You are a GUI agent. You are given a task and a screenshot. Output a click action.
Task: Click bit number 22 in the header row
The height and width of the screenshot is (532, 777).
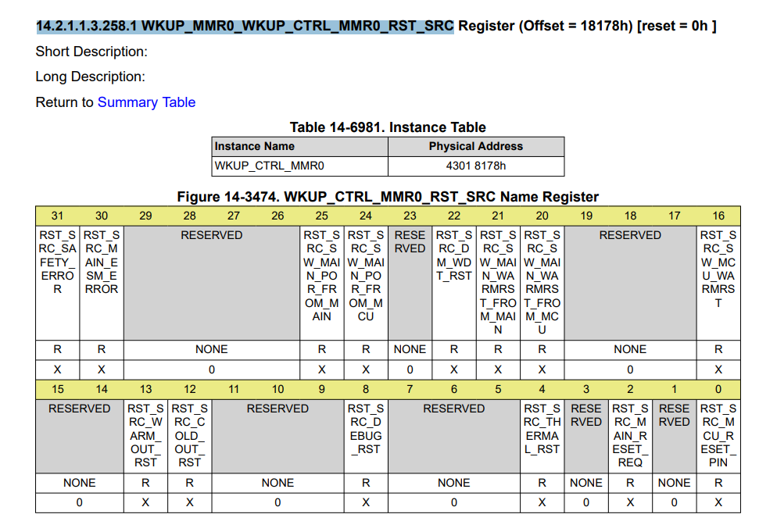(454, 216)
